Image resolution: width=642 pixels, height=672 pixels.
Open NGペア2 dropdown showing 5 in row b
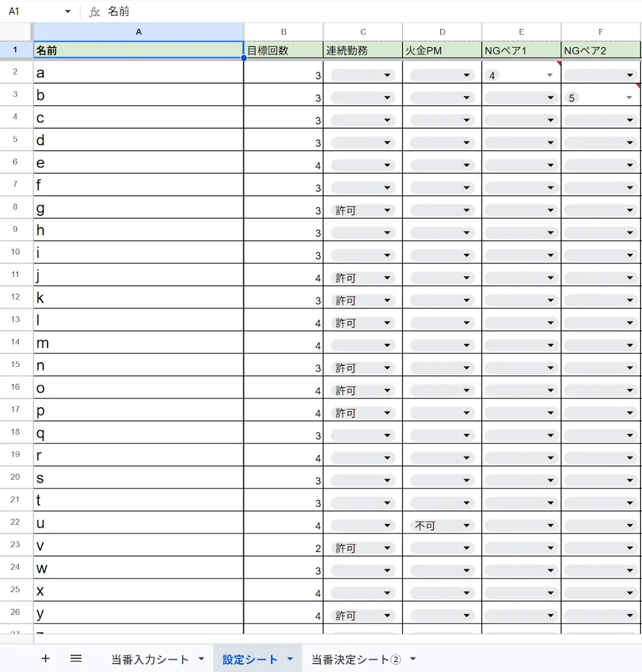pos(601,97)
